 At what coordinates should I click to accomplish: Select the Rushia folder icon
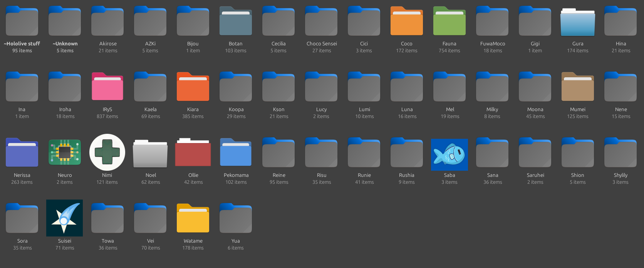(407, 152)
